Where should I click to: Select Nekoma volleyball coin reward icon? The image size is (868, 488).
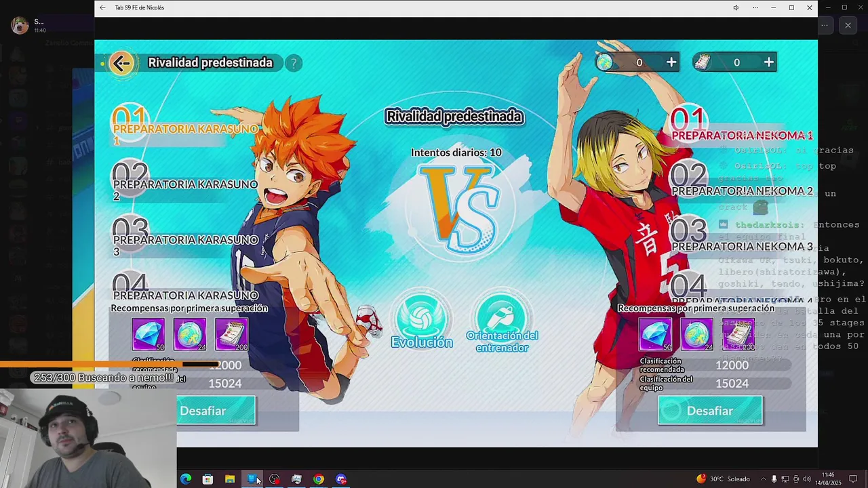[x=697, y=335]
